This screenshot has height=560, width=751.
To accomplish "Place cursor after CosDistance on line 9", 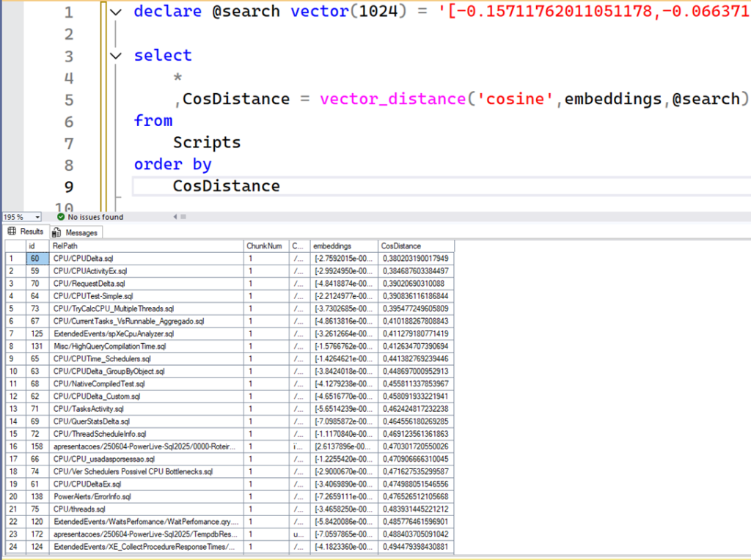I will click(280, 186).
